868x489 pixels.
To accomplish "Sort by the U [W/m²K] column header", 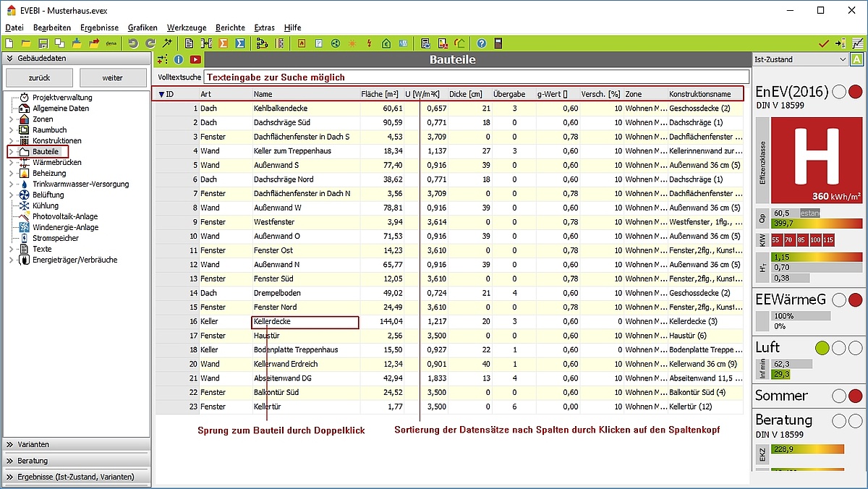I will pyautogui.click(x=425, y=94).
